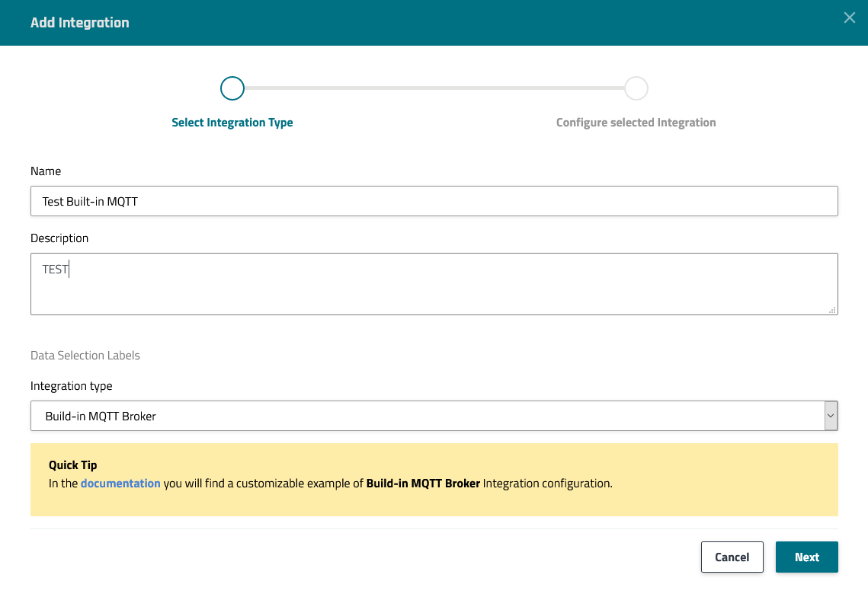
Task: Click the Quick Tip notice box
Action: (434, 481)
